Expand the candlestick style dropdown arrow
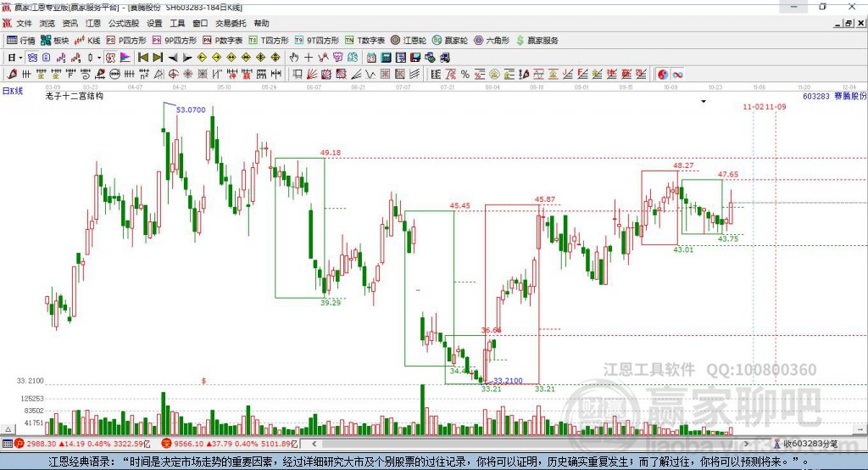 point(99,58)
